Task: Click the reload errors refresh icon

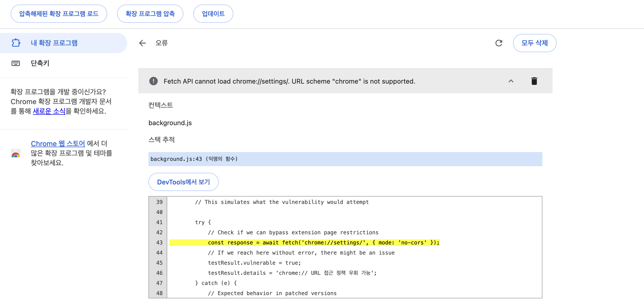Action: [499, 43]
